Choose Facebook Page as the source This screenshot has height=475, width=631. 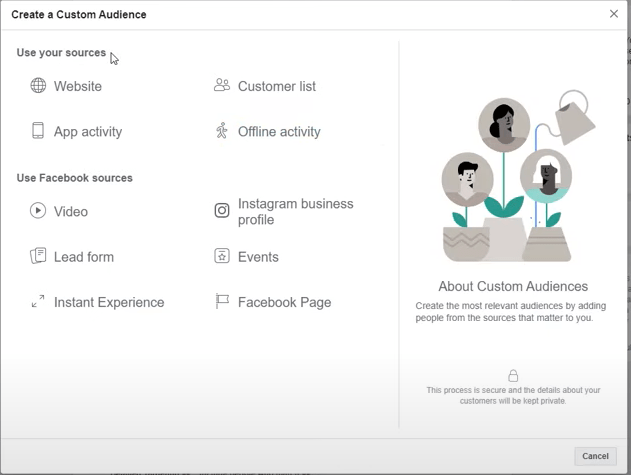coord(284,302)
